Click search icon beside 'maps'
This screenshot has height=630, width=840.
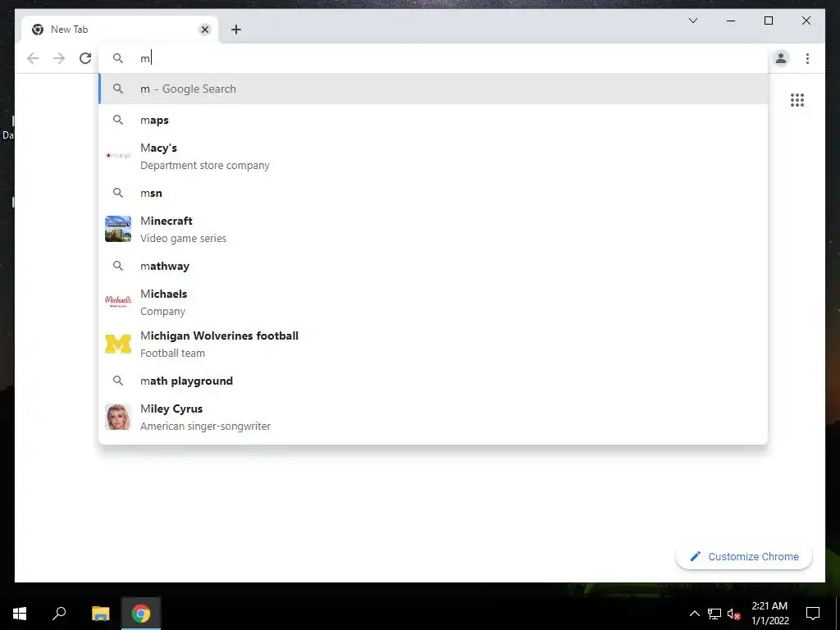118,120
